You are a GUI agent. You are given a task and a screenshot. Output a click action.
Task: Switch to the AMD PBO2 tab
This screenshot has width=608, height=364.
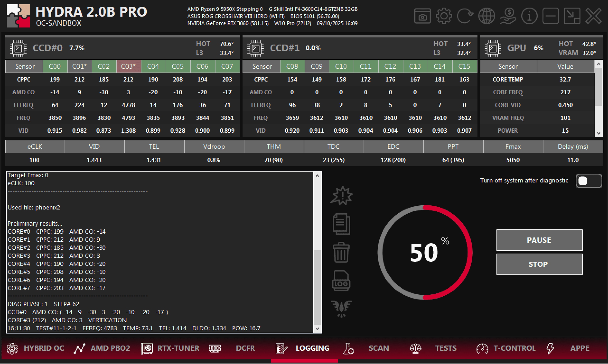(x=102, y=348)
